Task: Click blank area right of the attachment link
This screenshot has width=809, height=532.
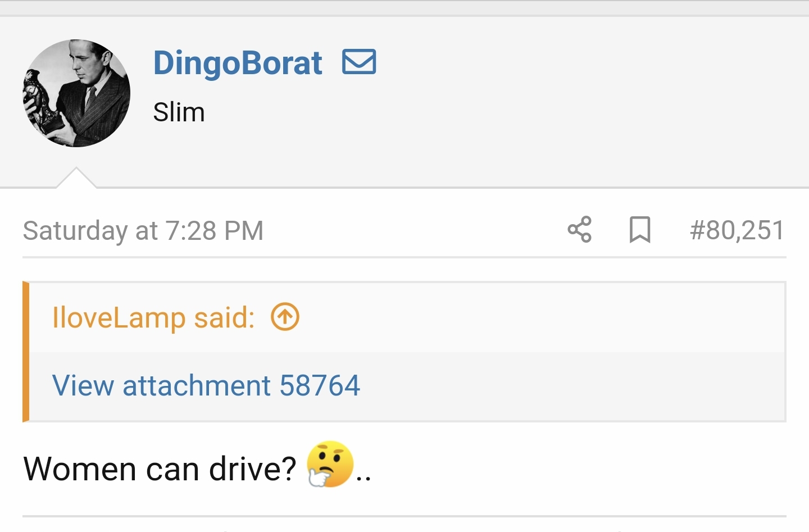Action: pyautogui.click(x=562, y=385)
